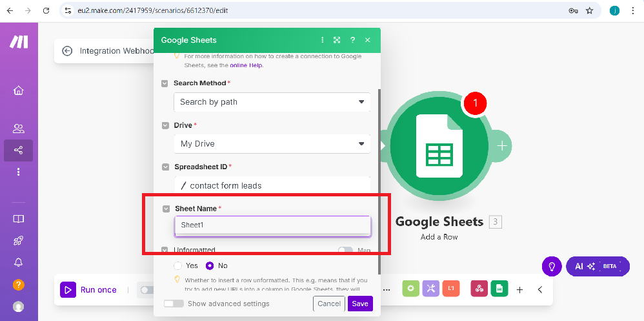Open the Team people icon in sidebar

point(19,129)
